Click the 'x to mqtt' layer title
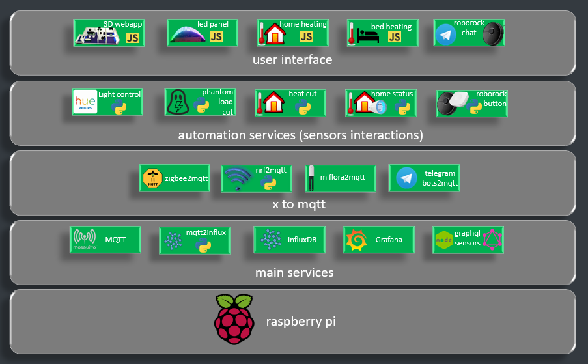Image resolution: width=588 pixels, height=364 pixels. click(x=299, y=204)
